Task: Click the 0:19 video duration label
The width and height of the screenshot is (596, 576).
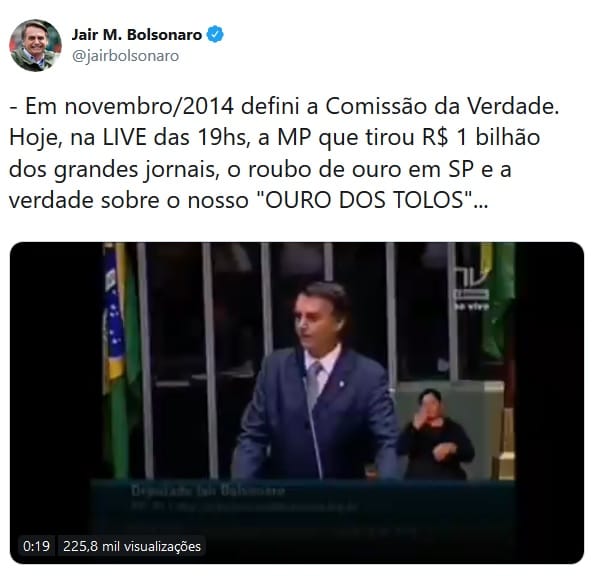Action: 36,546
